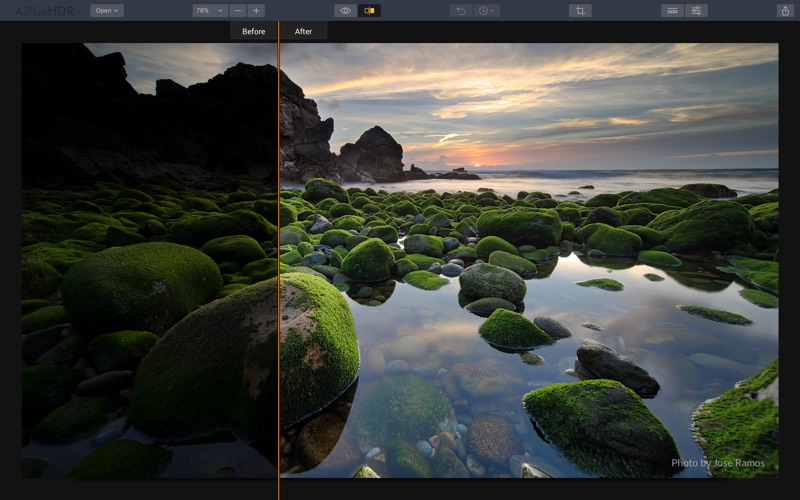Toggle the split before/after compare view
The height and width of the screenshot is (500, 800).
click(369, 10)
